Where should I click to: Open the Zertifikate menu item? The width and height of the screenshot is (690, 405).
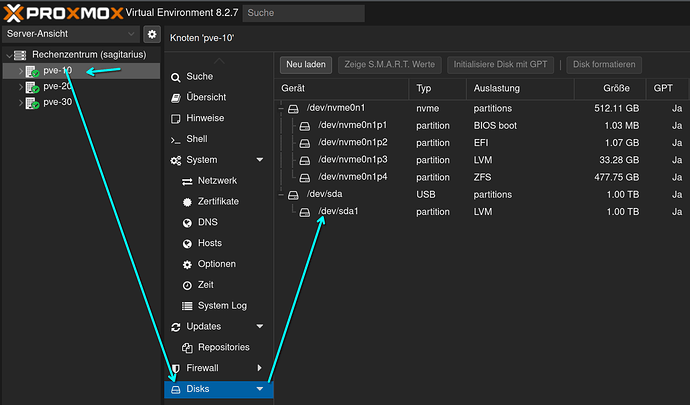219,202
